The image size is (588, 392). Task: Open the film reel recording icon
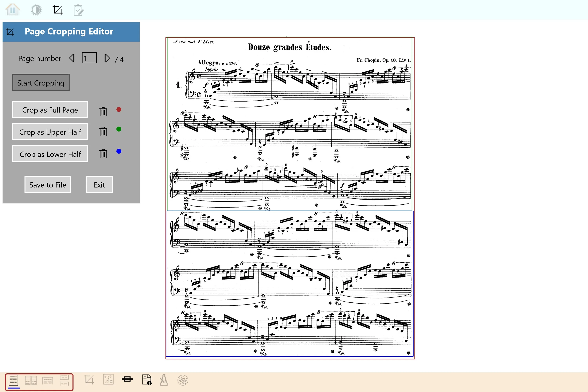[183, 380]
